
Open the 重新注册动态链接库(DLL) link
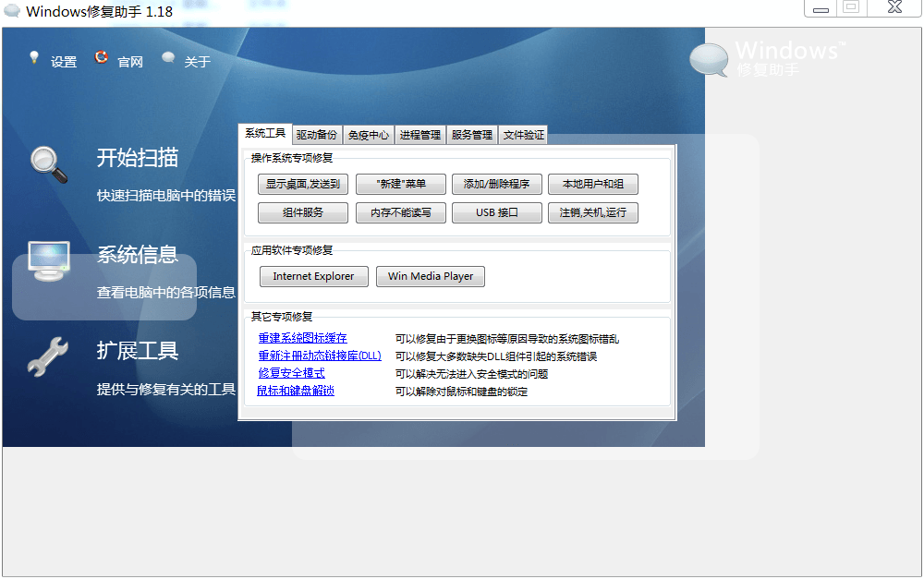[320, 356]
